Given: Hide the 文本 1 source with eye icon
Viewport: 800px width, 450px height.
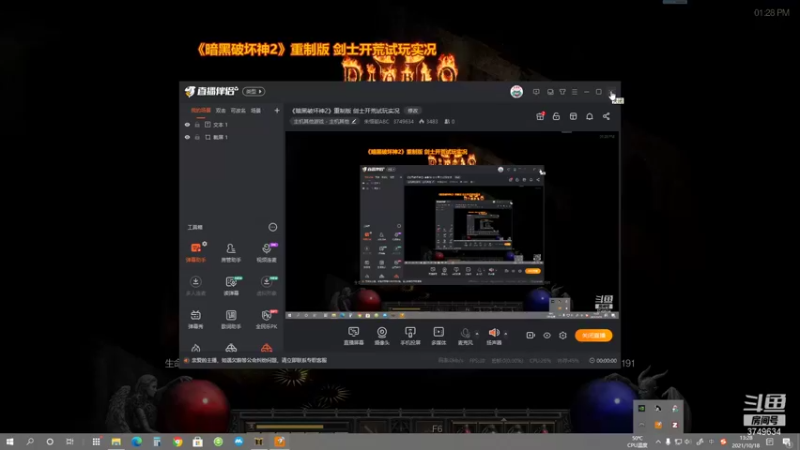Looking at the screenshot, I should pyautogui.click(x=187, y=124).
